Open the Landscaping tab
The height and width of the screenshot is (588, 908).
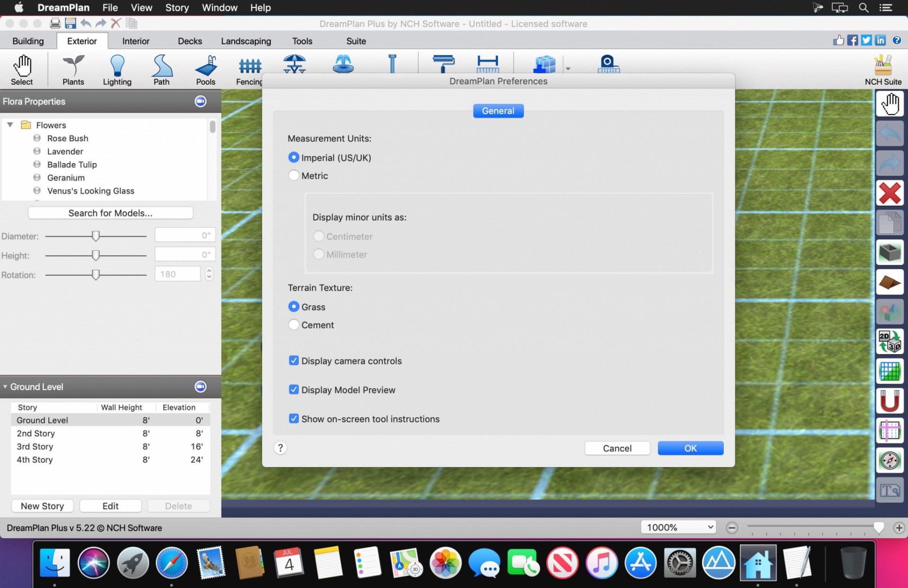245,41
